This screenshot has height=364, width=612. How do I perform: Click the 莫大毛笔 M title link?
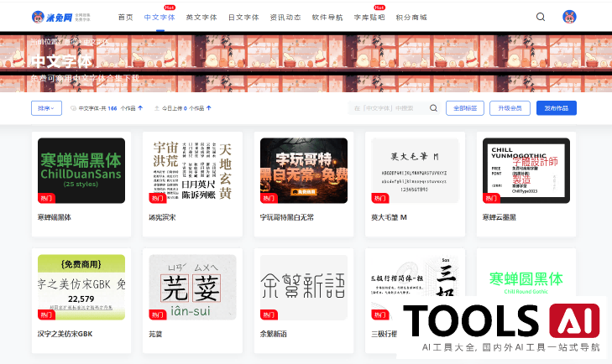389,217
